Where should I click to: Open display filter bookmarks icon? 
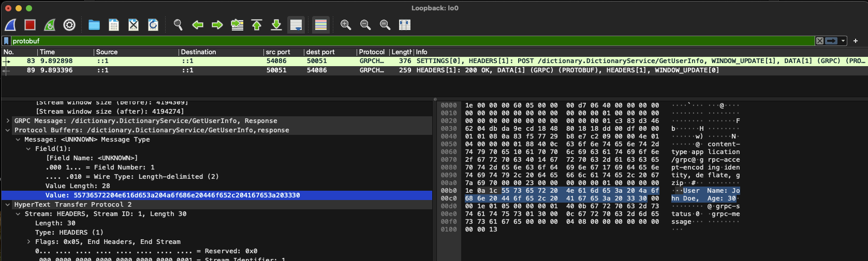click(x=6, y=41)
